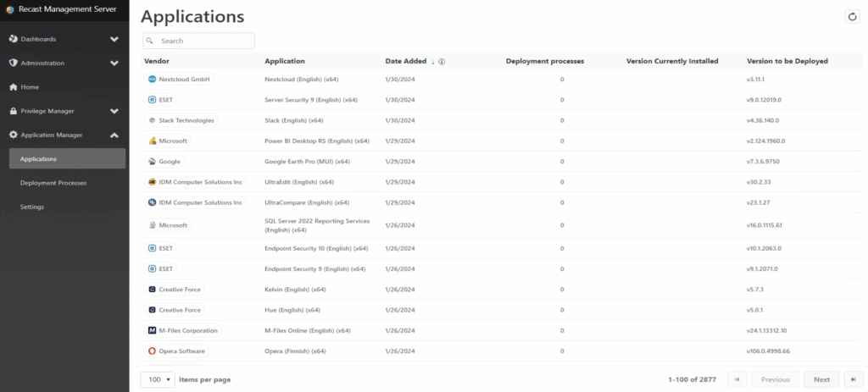
Task: Sort by the Vendor column header
Action: [x=157, y=61]
